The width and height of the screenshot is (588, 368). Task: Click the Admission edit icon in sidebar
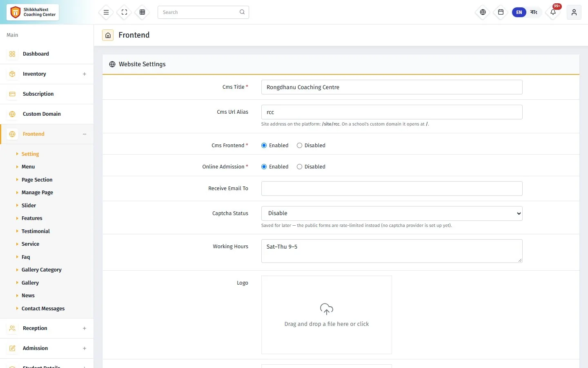(12, 348)
